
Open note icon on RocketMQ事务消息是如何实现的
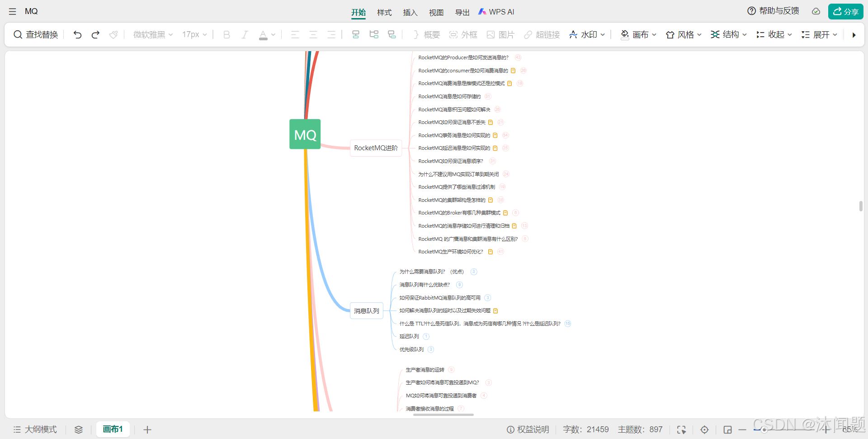point(495,135)
